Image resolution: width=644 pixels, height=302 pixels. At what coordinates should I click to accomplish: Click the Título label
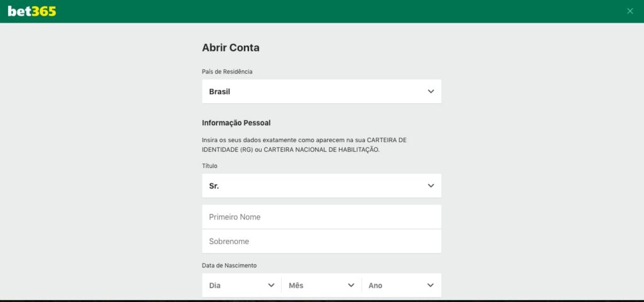(x=209, y=166)
